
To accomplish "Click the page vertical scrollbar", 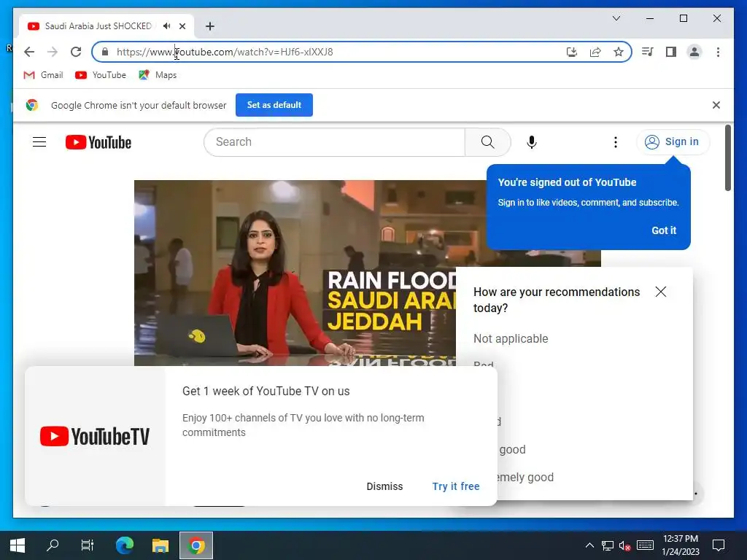I will pyautogui.click(x=727, y=158).
